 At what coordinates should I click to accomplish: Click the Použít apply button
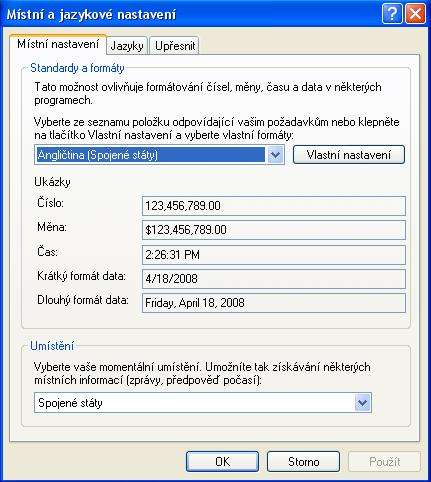(x=384, y=462)
